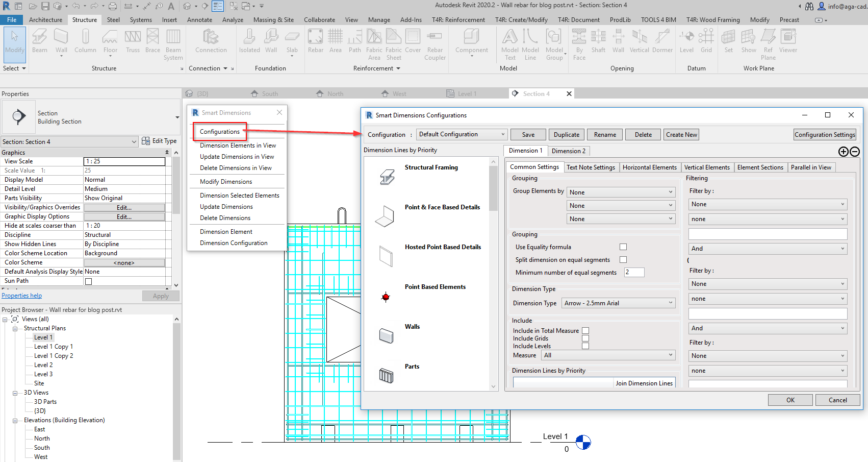The image size is (868, 462).
Task: Click Configurations in Smart Dimensions menu
Action: (x=219, y=132)
